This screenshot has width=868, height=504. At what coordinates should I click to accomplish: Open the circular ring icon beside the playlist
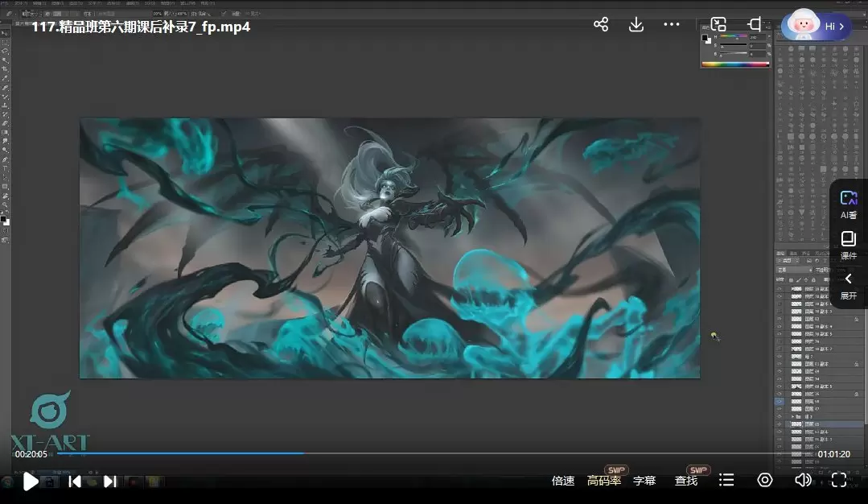[764, 480]
